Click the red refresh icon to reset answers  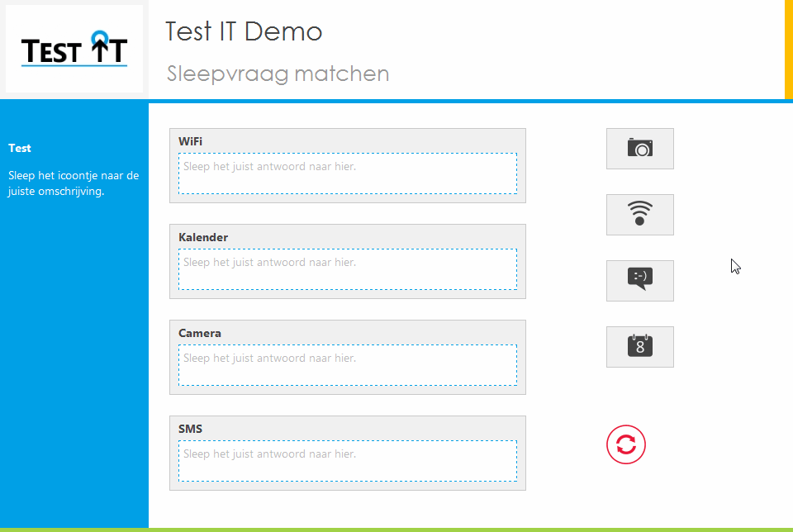coord(626,444)
